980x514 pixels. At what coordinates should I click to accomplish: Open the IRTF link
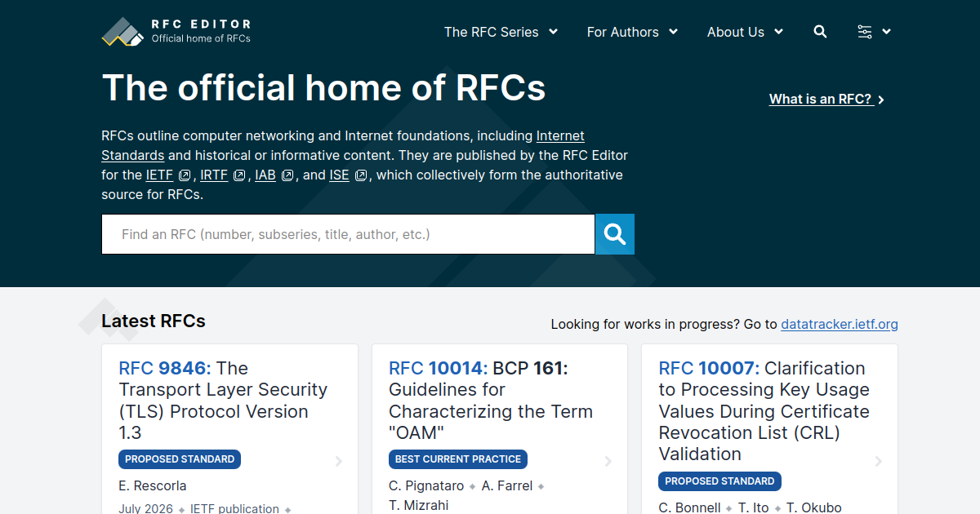[214, 175]
